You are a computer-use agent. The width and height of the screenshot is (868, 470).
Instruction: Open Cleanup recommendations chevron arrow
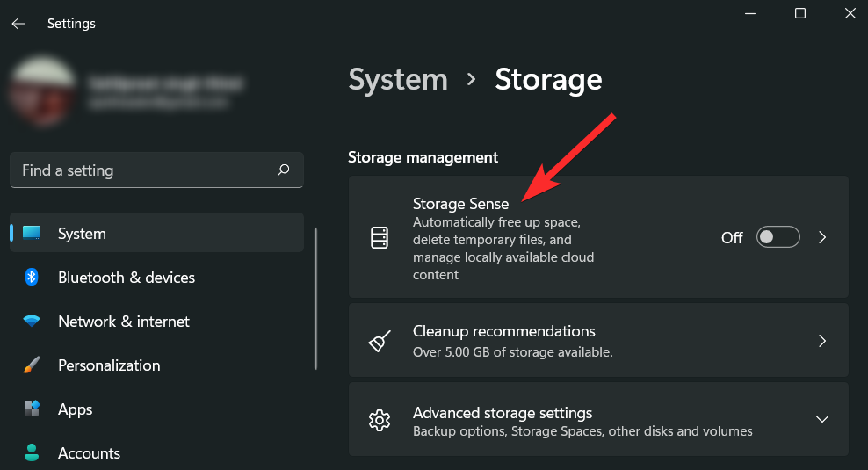click(822, 341)
